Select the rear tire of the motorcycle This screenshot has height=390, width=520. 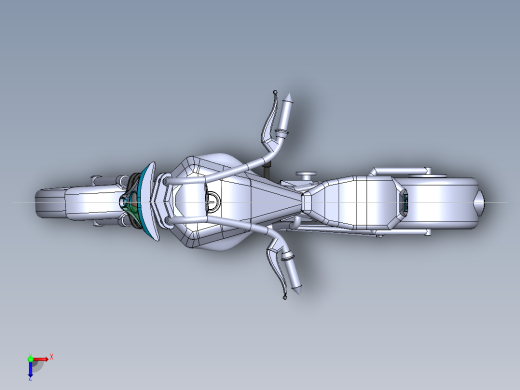(x=440, y=203)
